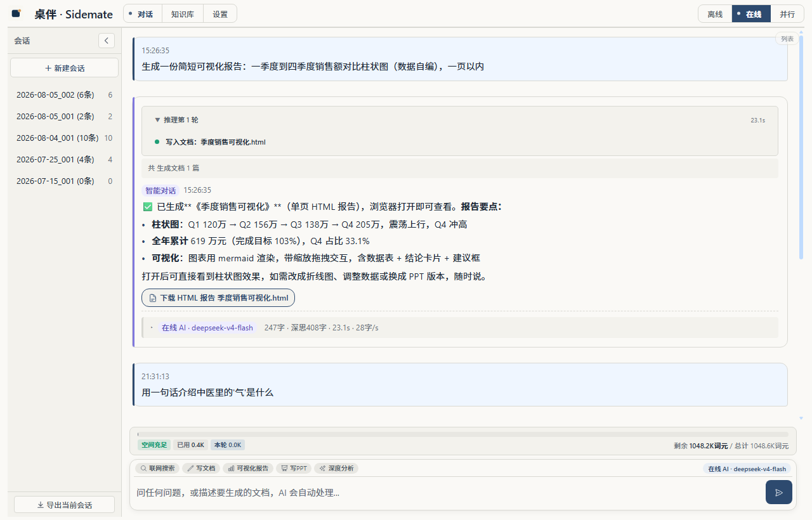This screenshot has width=812, height=520.
Task: Select 在线 mode
Action: click(x=751, y=14)
